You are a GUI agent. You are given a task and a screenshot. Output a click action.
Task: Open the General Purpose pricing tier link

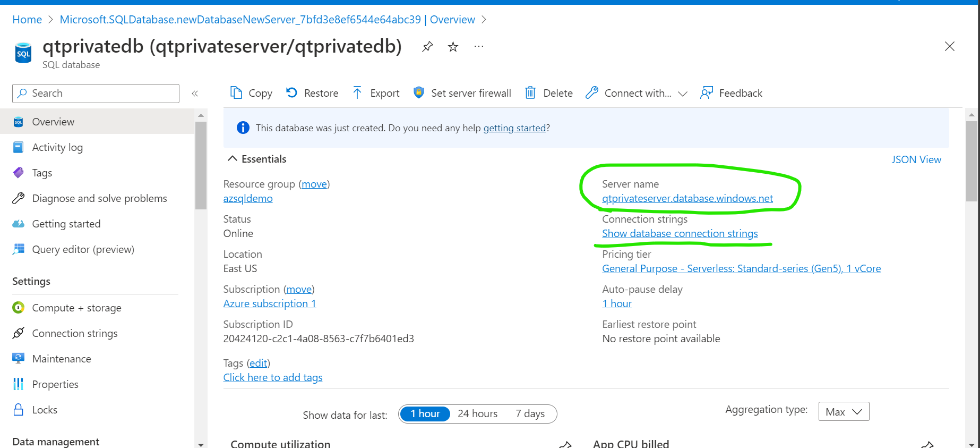coord(741,268)
